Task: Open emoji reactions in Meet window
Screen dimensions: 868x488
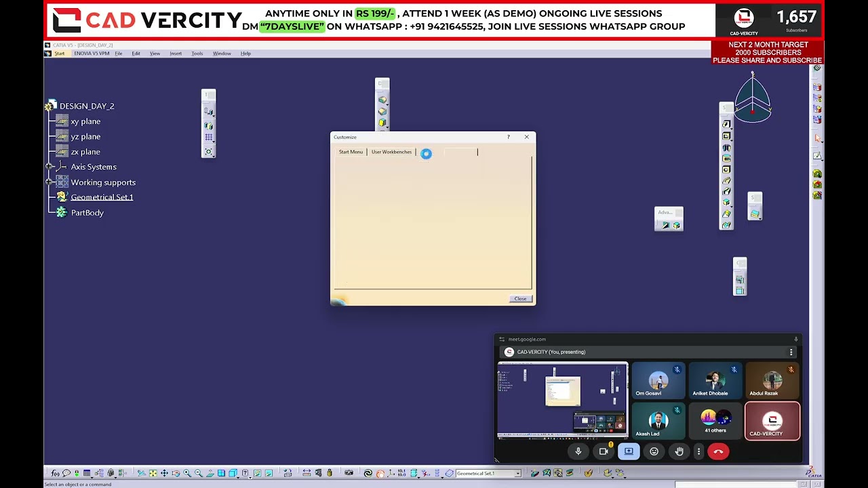Action: coord(654,451)
